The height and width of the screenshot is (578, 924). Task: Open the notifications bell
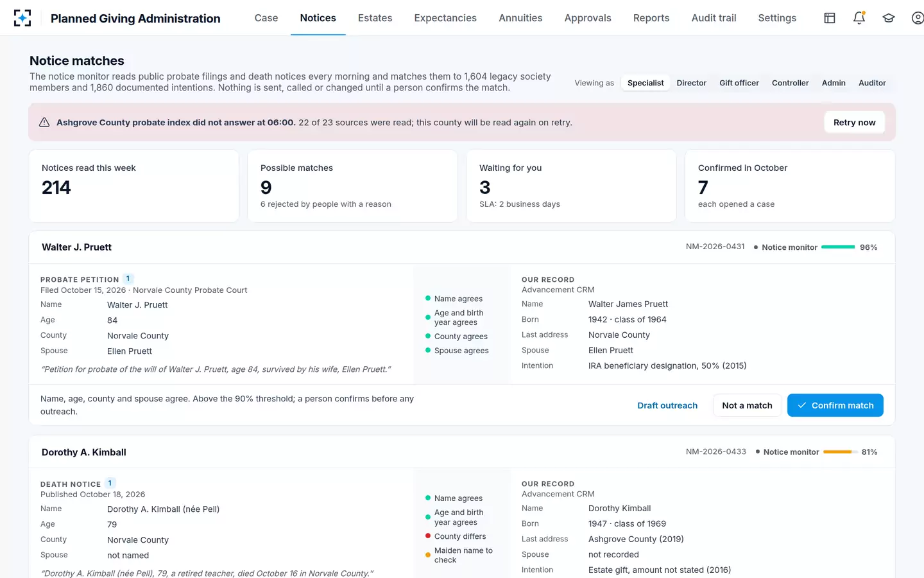tap(859, 18)
